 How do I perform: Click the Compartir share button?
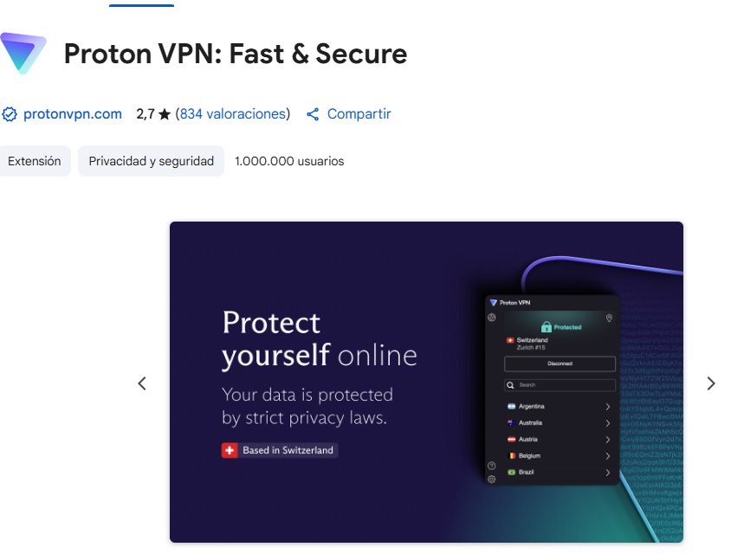coord(349,114)
